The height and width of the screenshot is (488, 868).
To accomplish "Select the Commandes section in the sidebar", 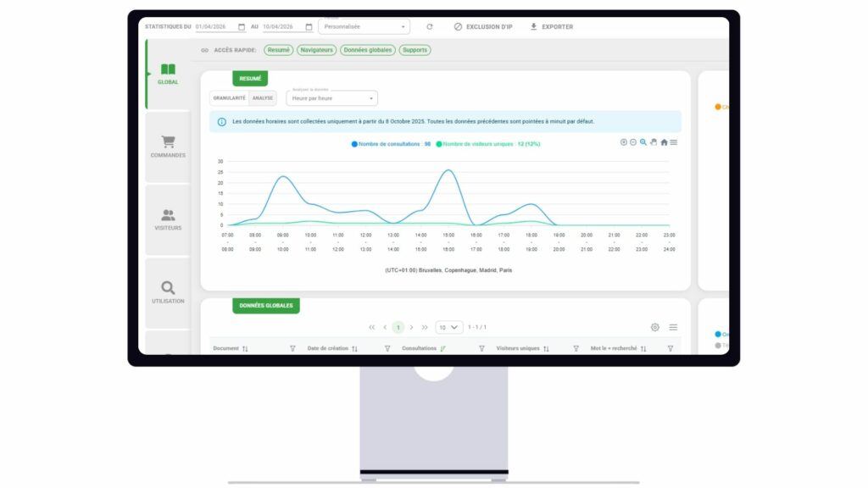I will (168, 144).
